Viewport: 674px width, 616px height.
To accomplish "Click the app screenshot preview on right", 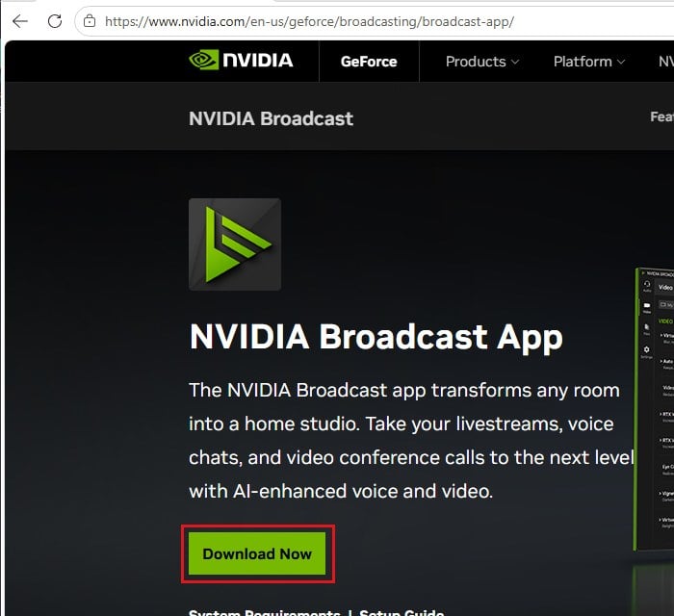I will click(x=654, y=408).
